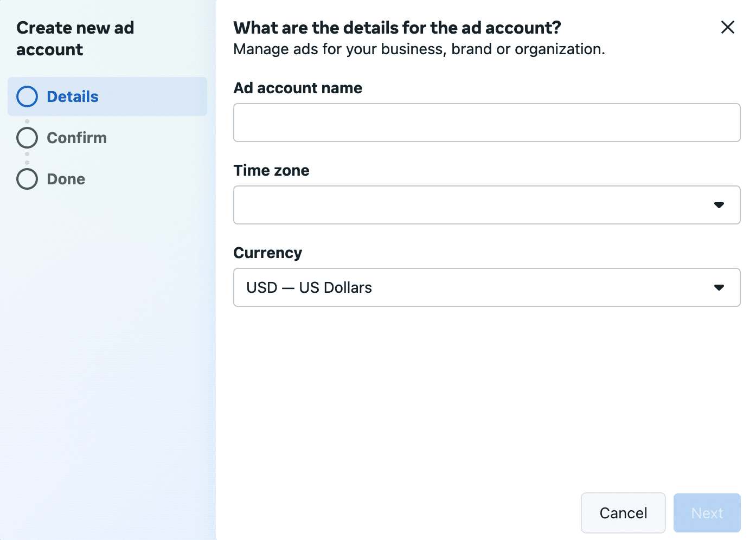This screenshot has height=540, width=756.
Task: Click into the Ad account name field
Action: pos(486,122)
